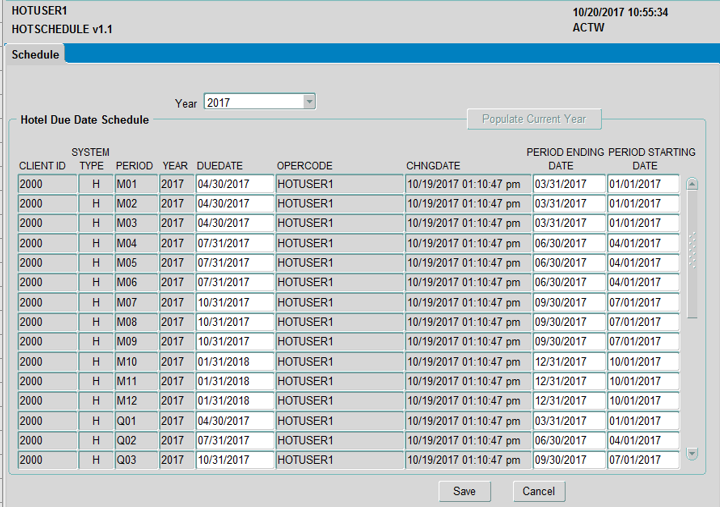Click the schedule scrollbar up arrow

692,184
